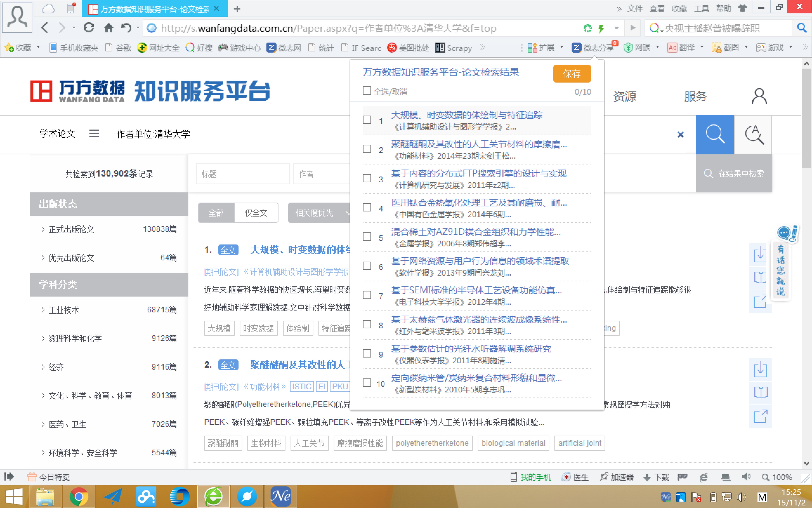The height and width of the screenshot is (508, 812).
Task: Open the 扩展 extensions dropdown arrow
Action: [x=562, y=47]
